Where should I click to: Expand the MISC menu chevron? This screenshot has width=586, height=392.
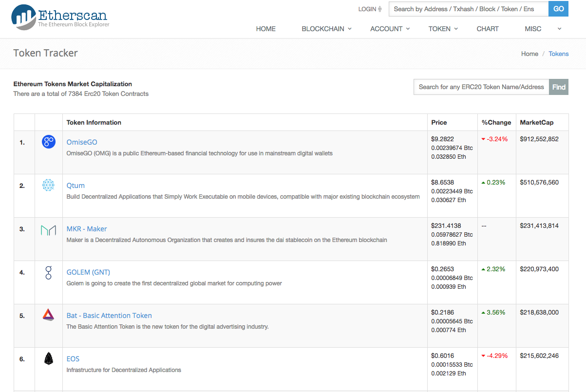pyautogui.click(x=559, y=29)
